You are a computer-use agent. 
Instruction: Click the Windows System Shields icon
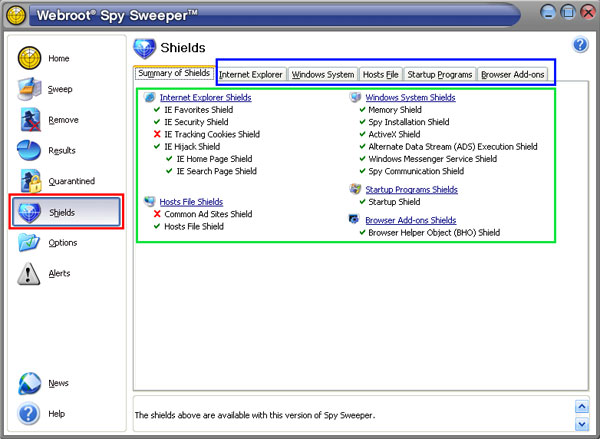click(355, 97)
